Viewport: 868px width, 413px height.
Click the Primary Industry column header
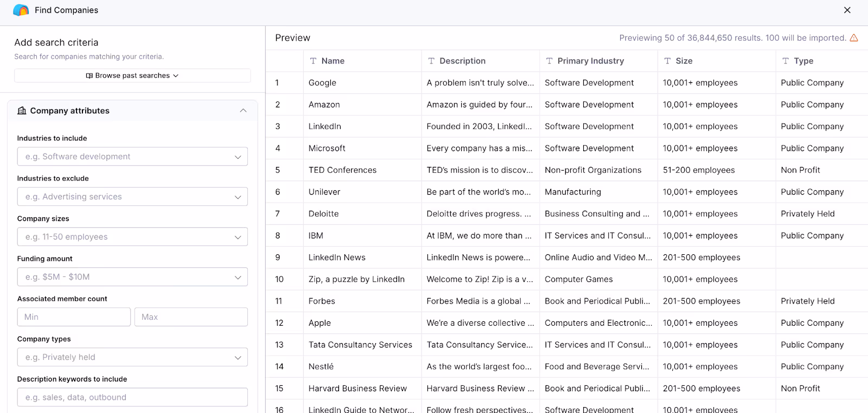coord(598,61)
